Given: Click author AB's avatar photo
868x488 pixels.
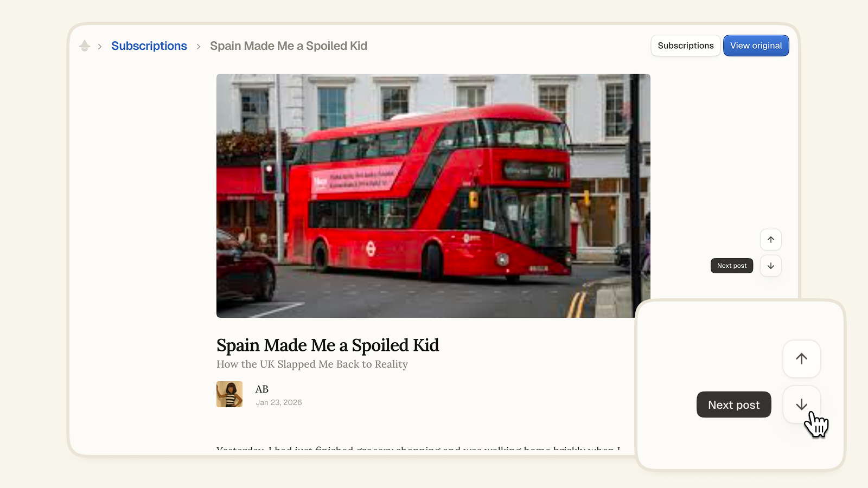Looking at the screenshot, I should coord(229,394).
